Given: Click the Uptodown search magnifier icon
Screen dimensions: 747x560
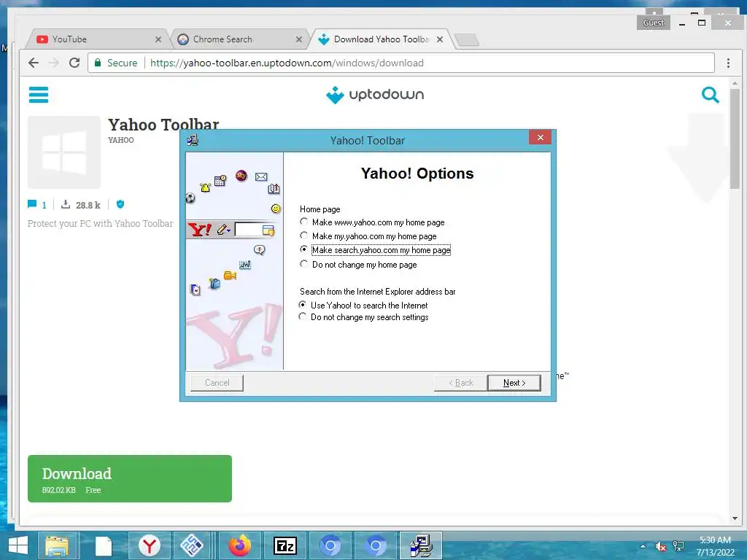Looking at the screenshot, I should click(x=710, y=95).
